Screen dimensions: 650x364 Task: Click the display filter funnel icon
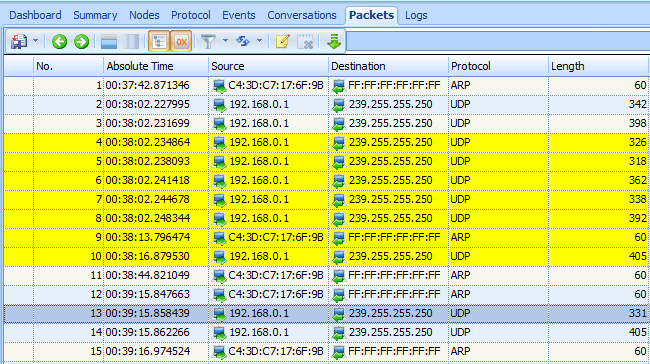[208, 41]
